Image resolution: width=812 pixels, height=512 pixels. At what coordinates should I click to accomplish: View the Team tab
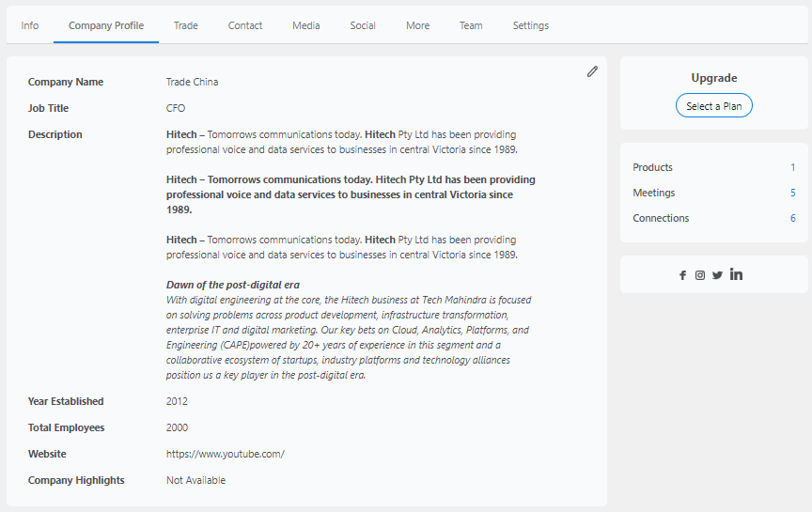(471, 25)
